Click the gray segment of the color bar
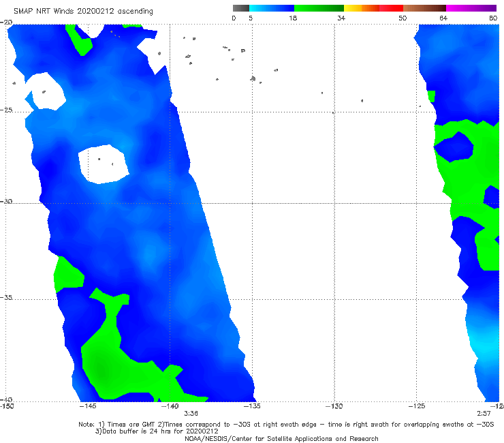 click(x=241, y=8)
